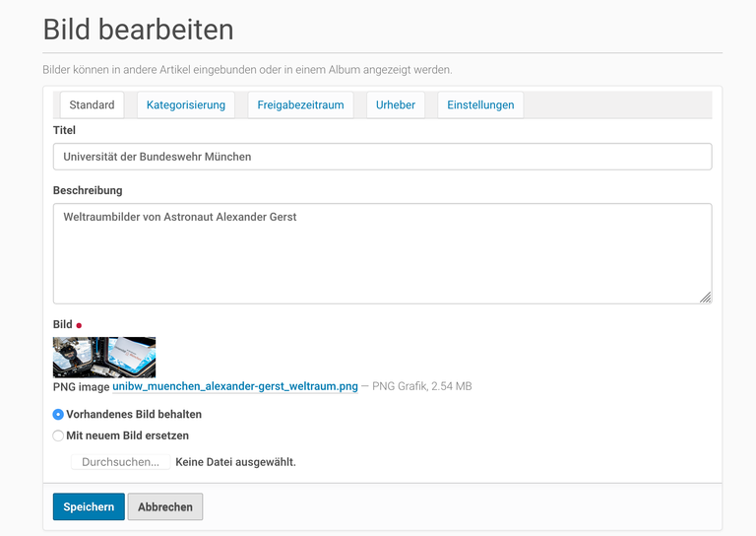
Task: Cancel editing with the Abbrechen button
Action: tap(165, 506)
